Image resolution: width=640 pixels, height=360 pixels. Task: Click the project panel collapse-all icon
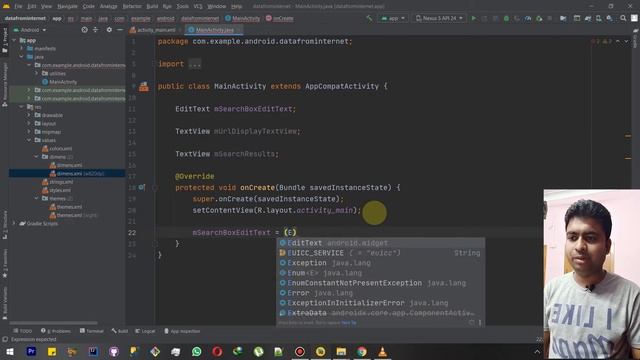tap(96, 30)
